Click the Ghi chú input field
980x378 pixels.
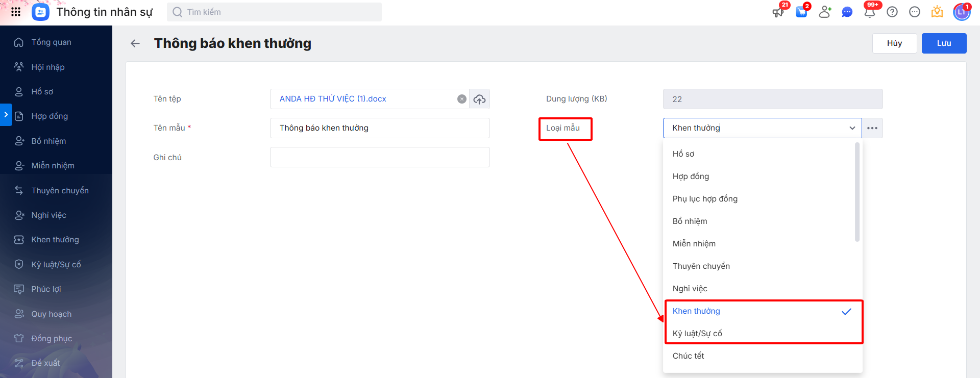[x=380, y=157]
